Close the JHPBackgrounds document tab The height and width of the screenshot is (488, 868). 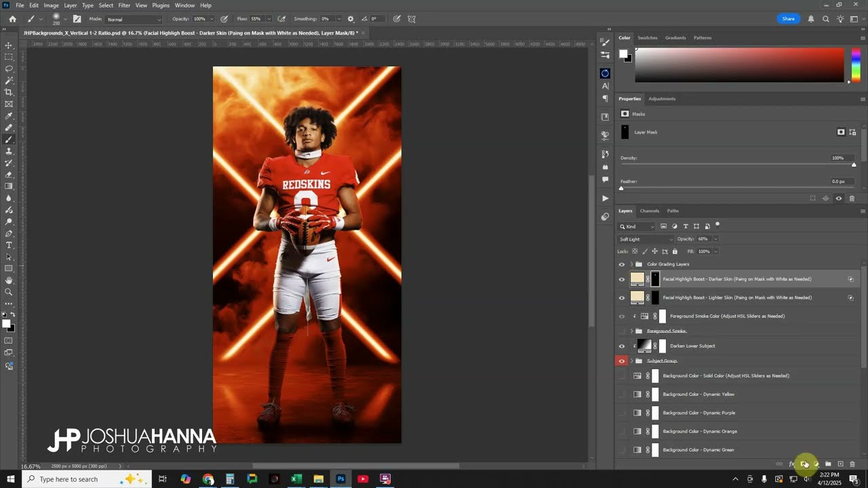[363, 33]
